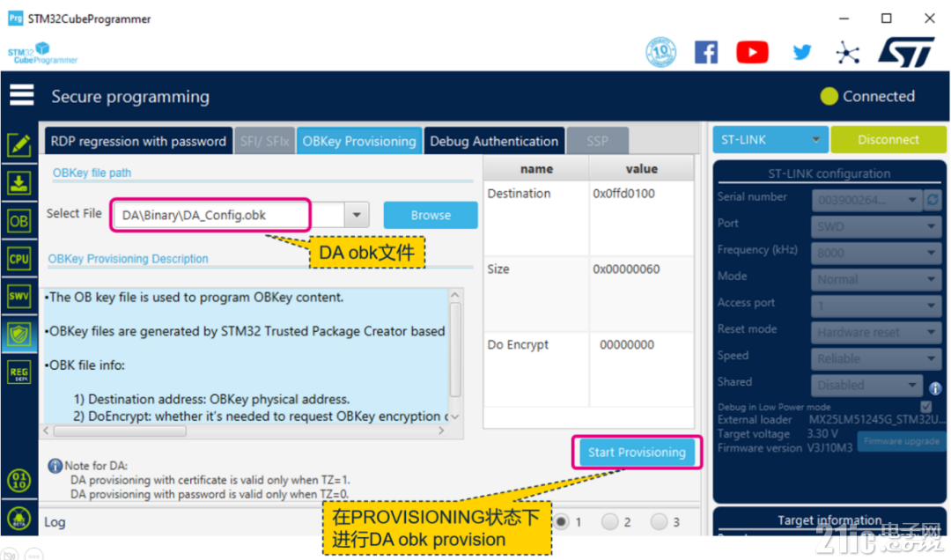Select log verbosity level 1
Screen dimensions: 951x560
click(x=561, y=522)
